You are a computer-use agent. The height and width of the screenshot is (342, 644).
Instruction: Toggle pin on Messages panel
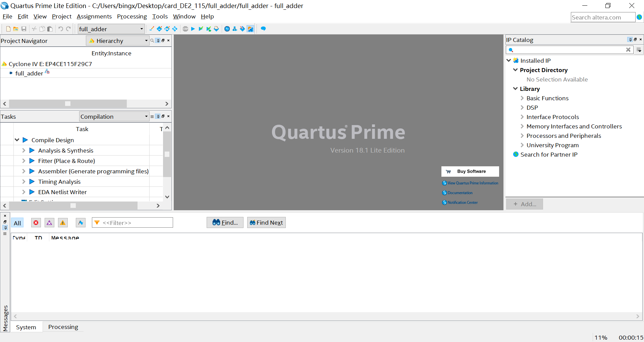[x=5, y=228]
